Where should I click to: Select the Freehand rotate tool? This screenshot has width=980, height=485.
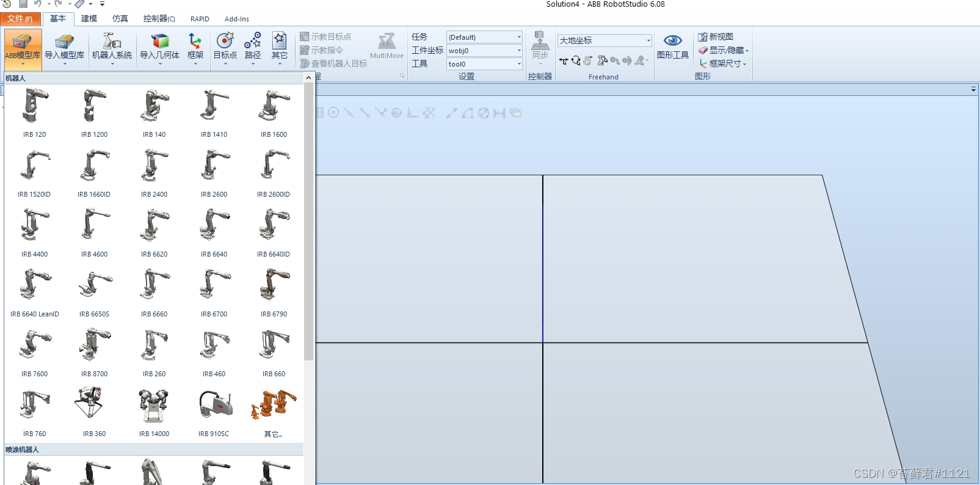(x=576, y=61)
